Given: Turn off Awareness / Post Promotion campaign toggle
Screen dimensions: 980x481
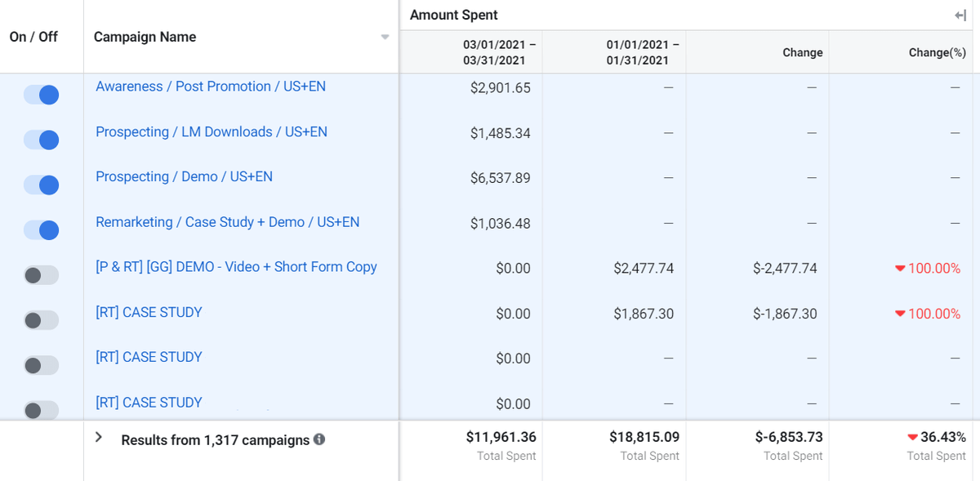Looking at the screenshot, I should 42,95.
